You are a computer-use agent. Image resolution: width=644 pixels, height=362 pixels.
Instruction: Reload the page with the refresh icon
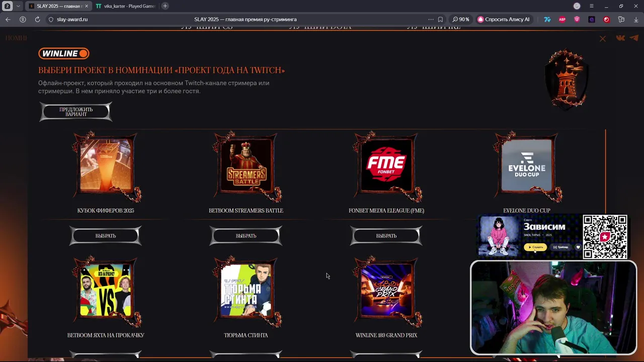[x=37, y=19]
